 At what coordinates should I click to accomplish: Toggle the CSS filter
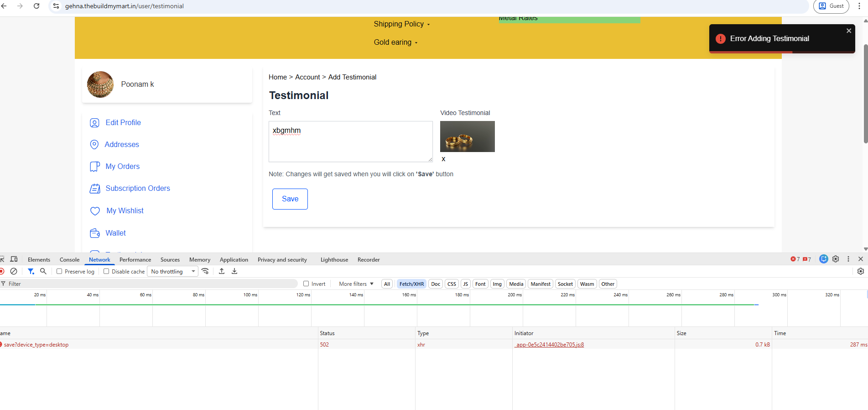pos(452,284)
